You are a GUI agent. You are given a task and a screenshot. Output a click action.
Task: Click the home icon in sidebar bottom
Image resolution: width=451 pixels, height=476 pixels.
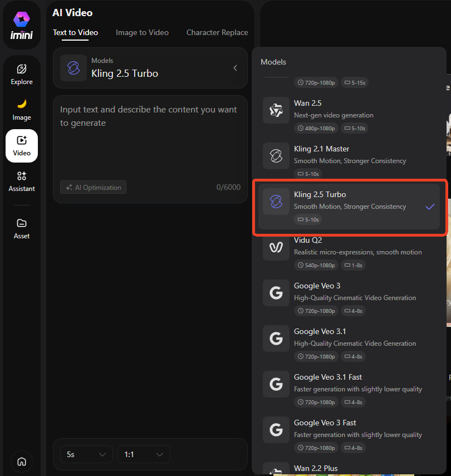22,462
